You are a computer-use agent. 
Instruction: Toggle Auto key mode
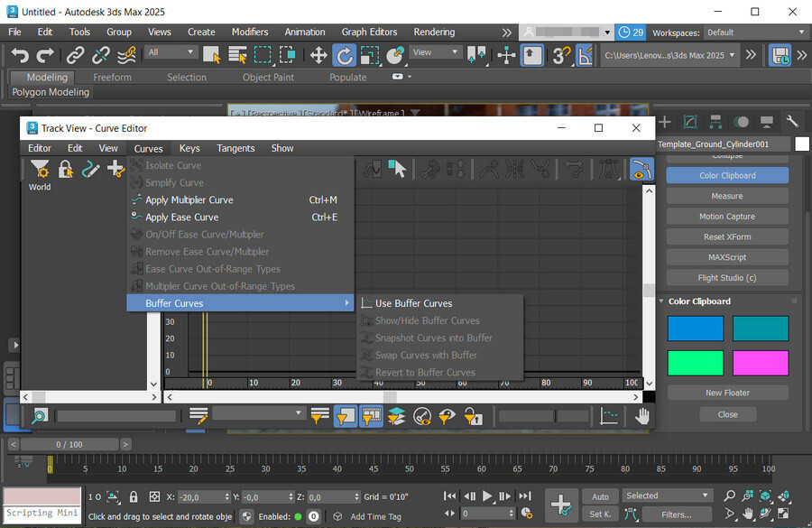600,496
